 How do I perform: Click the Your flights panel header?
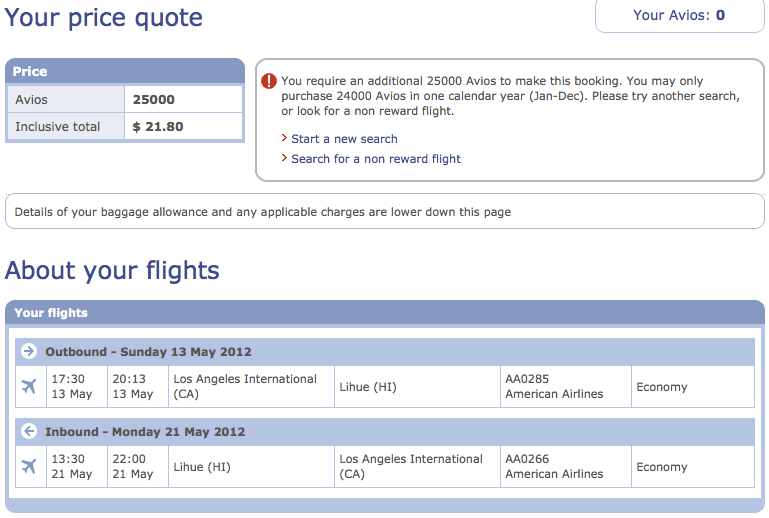coord(385,312)
